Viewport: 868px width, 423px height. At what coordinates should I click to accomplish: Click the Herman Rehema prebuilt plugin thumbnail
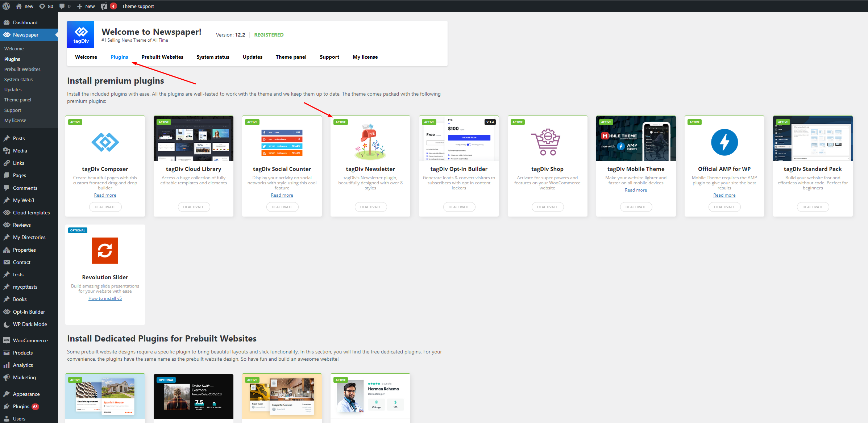click(370, 397)
